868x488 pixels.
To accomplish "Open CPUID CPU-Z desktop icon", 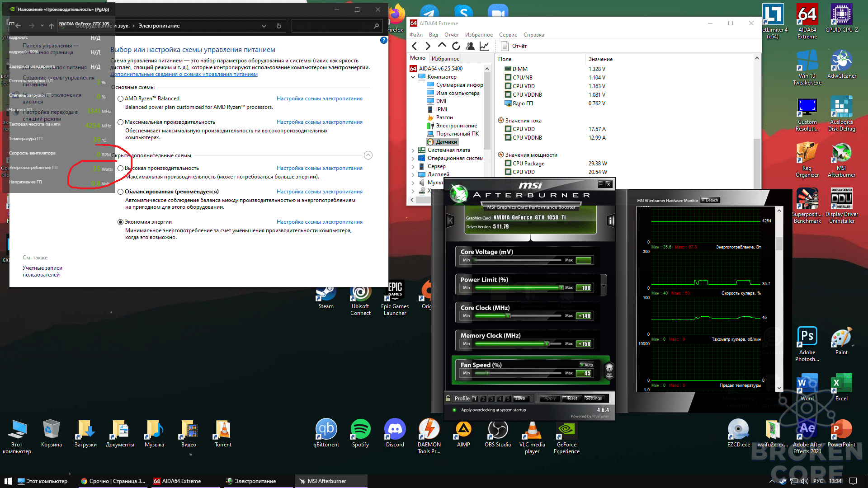I will point(841,18).
